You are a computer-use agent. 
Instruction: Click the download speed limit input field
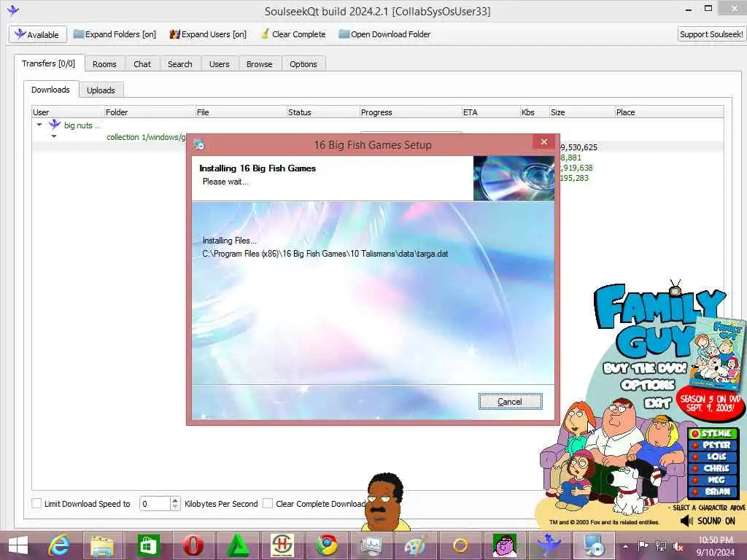pyautogui.click(x=155, y=504)
